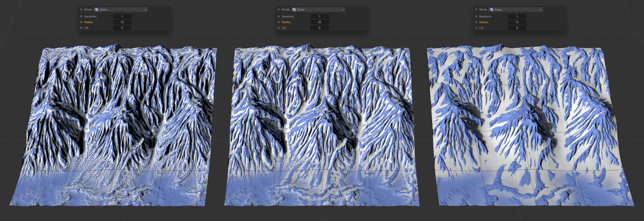644x221 pixels.
Task: Click the diamond connector beside Radius in right panel
Action: [476, 22]
